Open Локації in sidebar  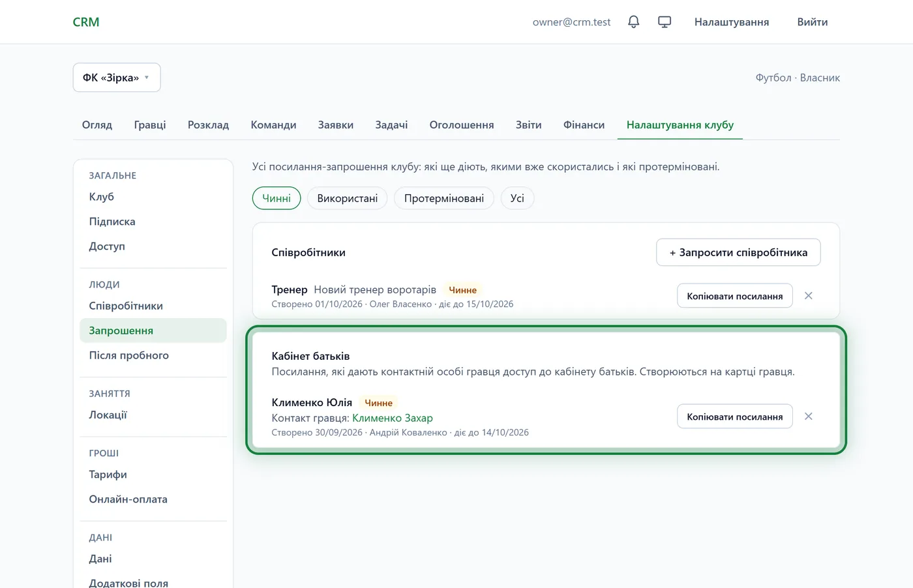point(153,415)
